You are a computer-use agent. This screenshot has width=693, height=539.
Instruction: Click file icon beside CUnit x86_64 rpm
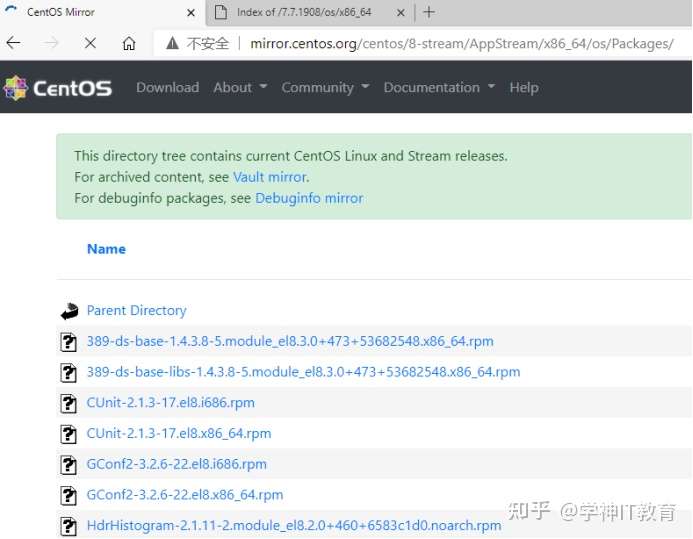(x=68, y=434)
